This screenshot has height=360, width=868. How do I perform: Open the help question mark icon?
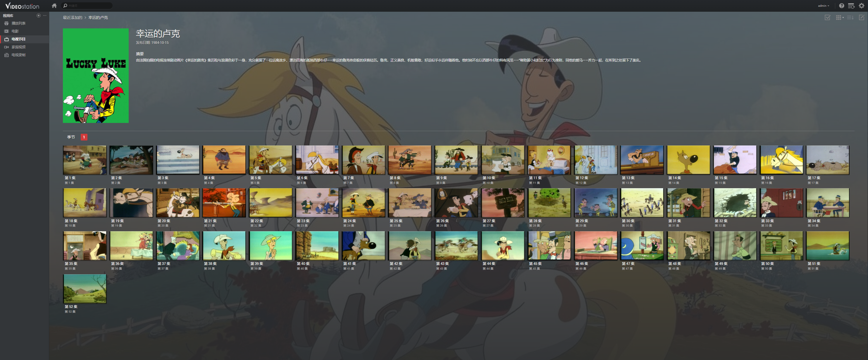click(x=841, y=6)
